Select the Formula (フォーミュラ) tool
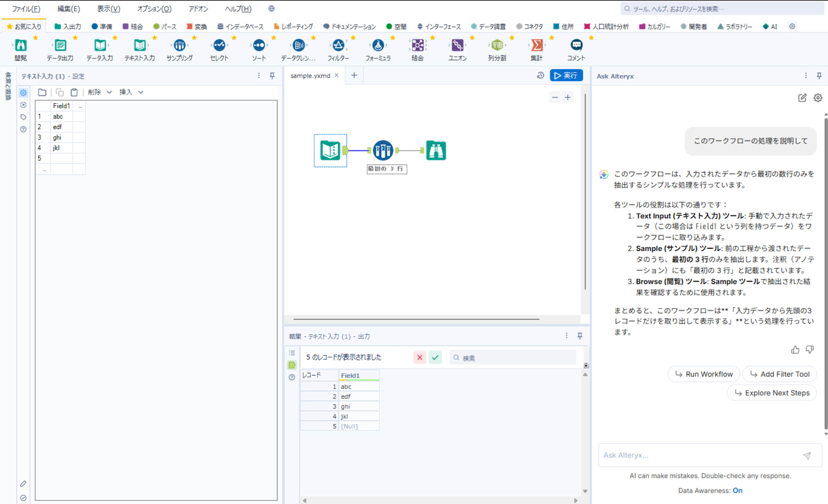The image size is (828, 504). coord(378,49)
